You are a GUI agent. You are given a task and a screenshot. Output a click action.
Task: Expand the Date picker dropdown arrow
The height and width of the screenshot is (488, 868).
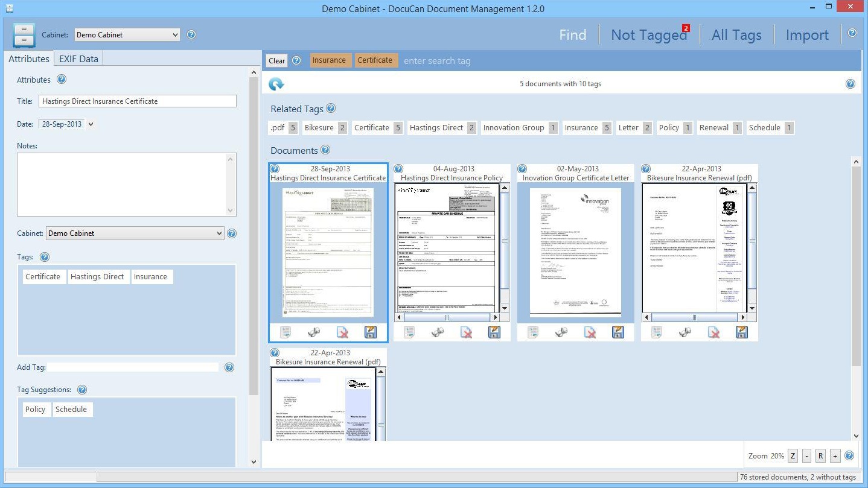[x=91, y=124]
